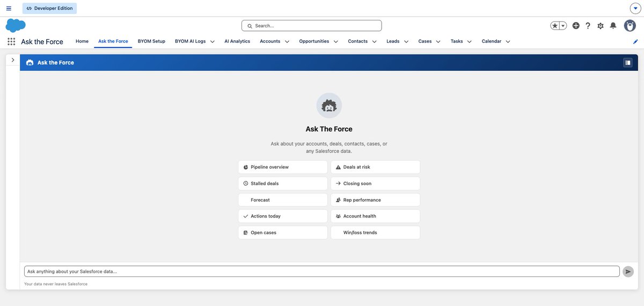Expand the left sidebar chevron

13,60
